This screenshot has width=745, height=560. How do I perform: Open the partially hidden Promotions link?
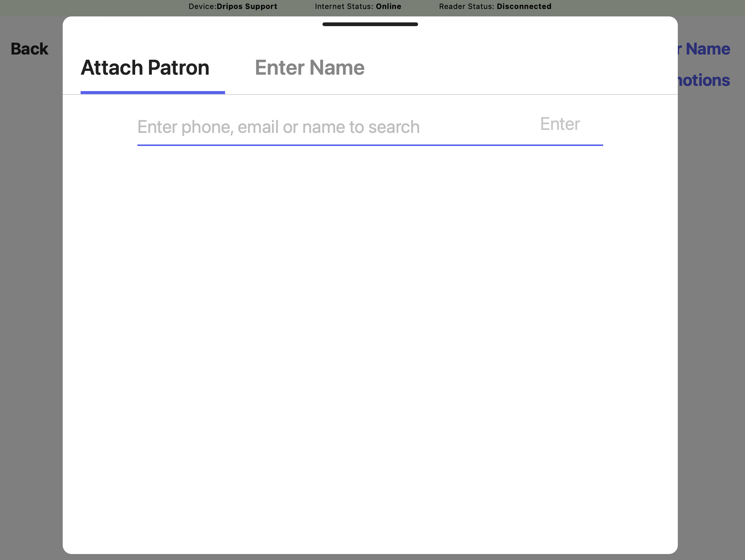pos(704,80)
